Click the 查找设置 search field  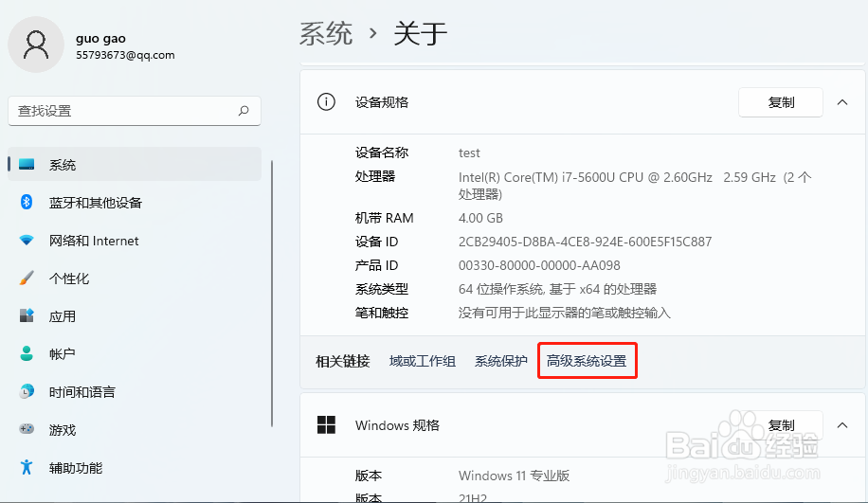(135, 111)
